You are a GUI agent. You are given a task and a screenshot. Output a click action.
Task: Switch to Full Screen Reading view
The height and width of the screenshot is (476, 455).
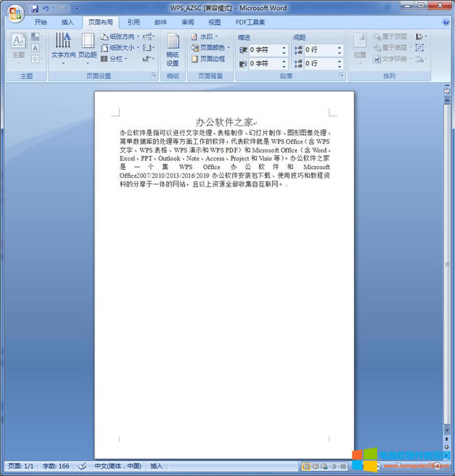[x=316, y=467]
